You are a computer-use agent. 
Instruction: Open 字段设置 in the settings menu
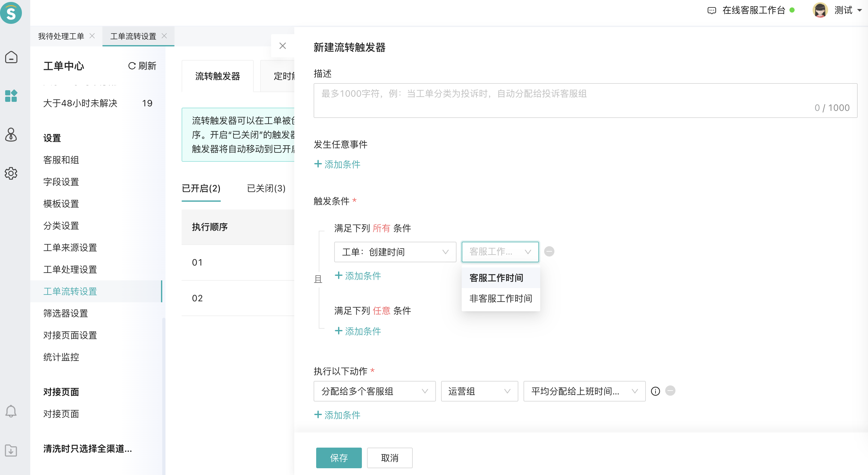click(61, 182)
